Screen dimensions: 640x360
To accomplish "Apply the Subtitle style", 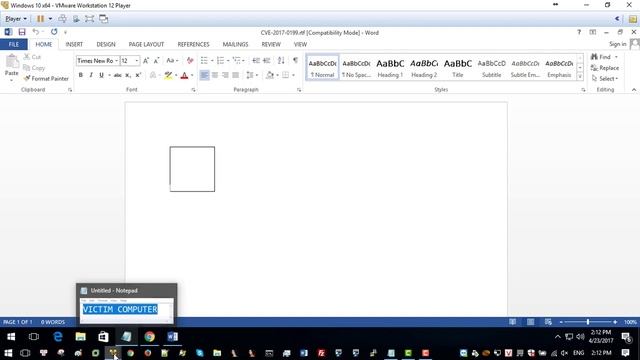I will point(491,68).
